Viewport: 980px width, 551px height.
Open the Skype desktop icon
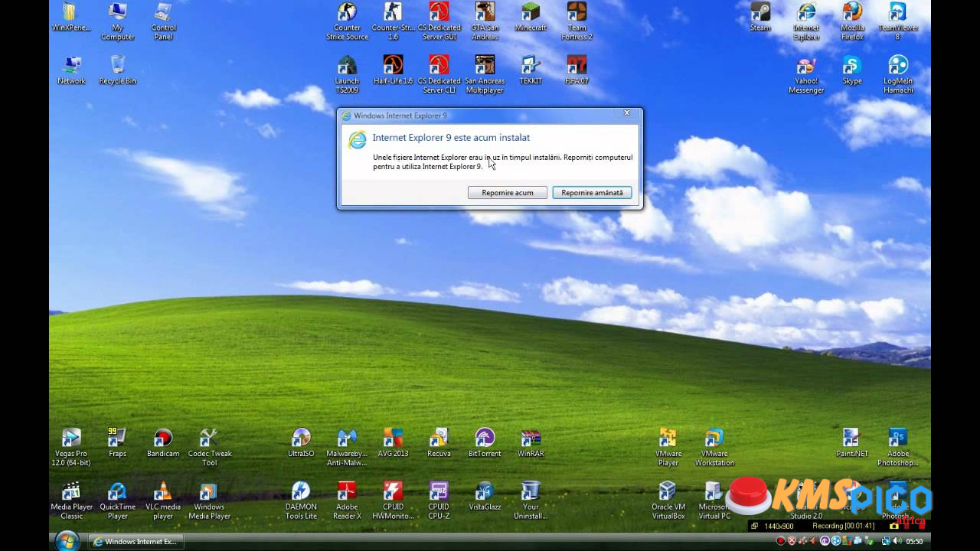(852, 70)
